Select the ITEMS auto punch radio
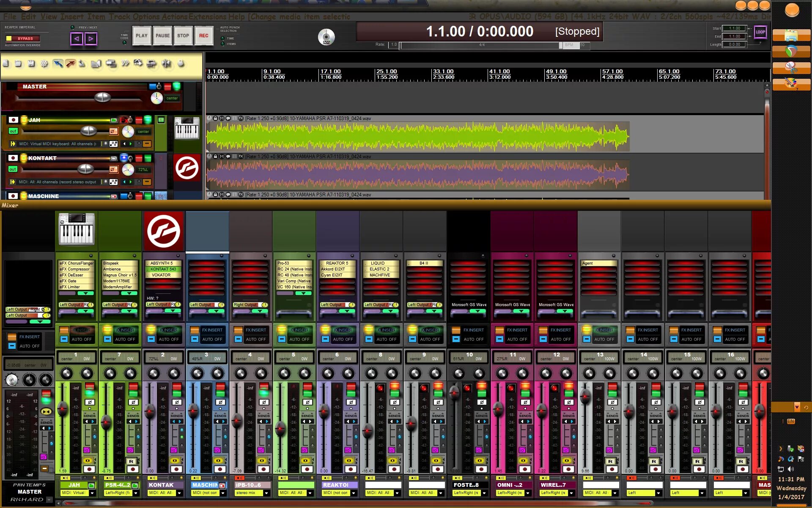Viewport: 812px width, 508px height. 223,44
